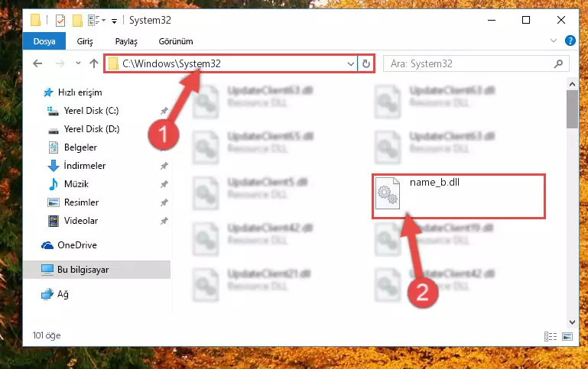Click the name_b.dll file name text
Viewport: 588px width, 369px height.
pyautogui.click(x=434, y=183)
